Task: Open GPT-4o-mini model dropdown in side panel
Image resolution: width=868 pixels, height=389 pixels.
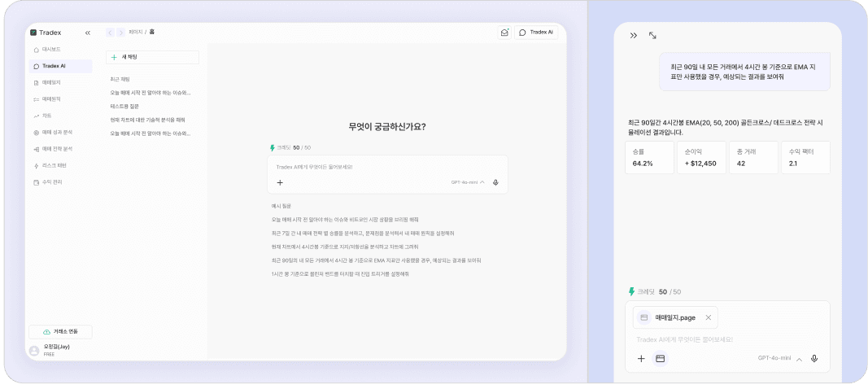Action: point(780,359)
